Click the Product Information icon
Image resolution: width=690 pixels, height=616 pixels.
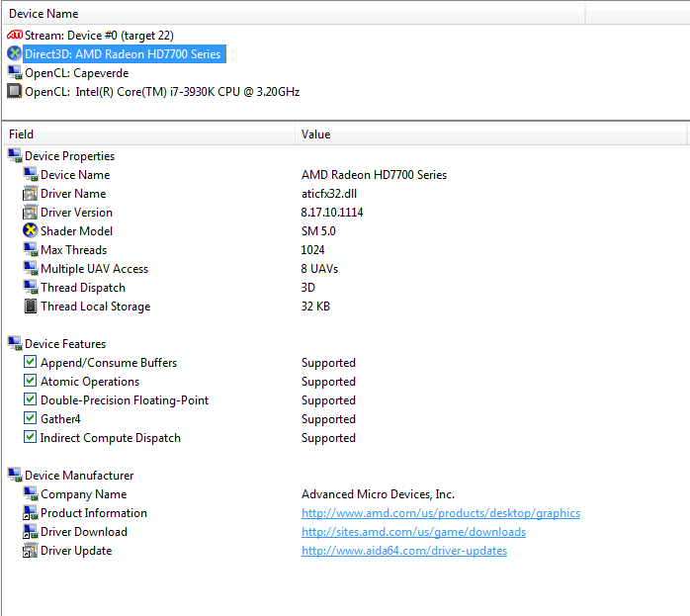[31, 512]
